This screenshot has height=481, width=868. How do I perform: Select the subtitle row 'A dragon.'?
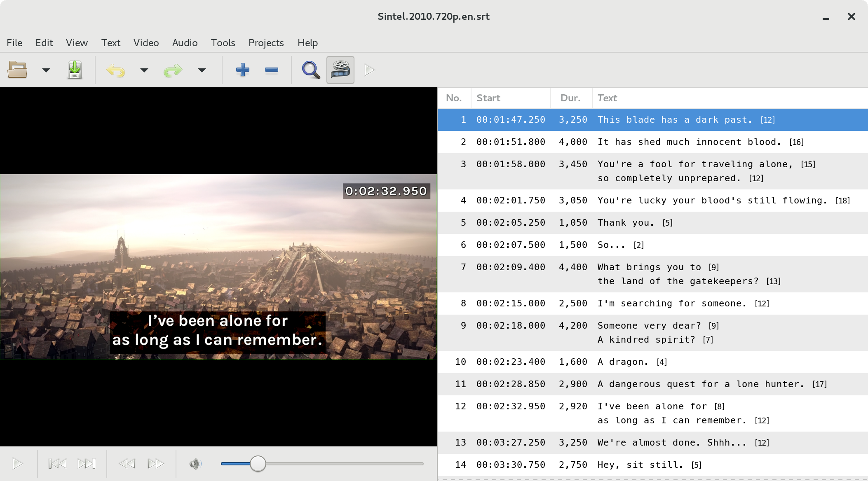(x=623, y=362)
